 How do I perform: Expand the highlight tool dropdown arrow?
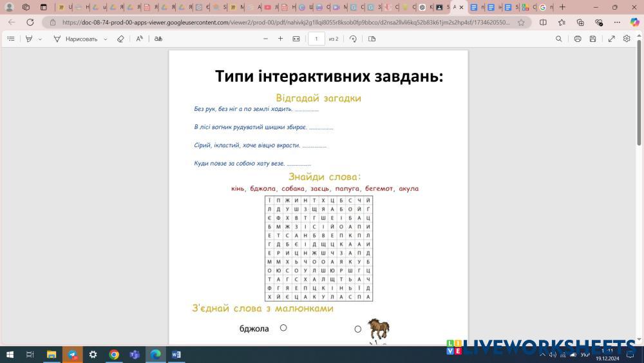click(x=40, y=39)
